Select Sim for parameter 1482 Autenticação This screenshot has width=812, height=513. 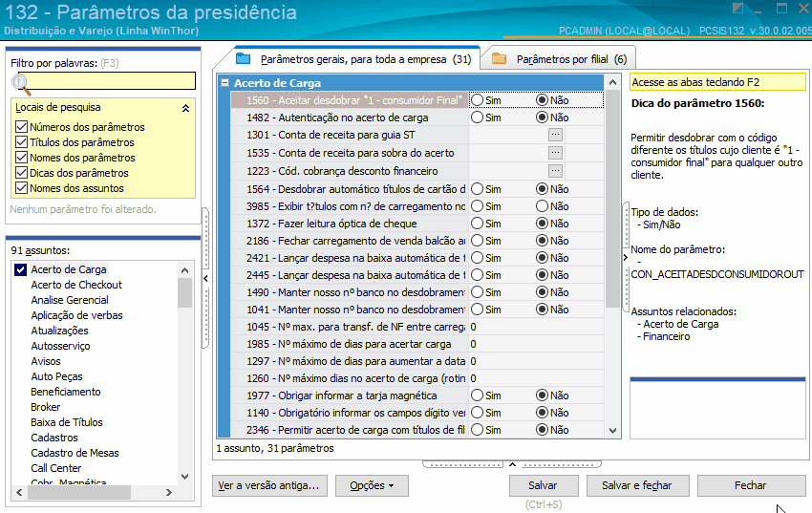point(477,118)
